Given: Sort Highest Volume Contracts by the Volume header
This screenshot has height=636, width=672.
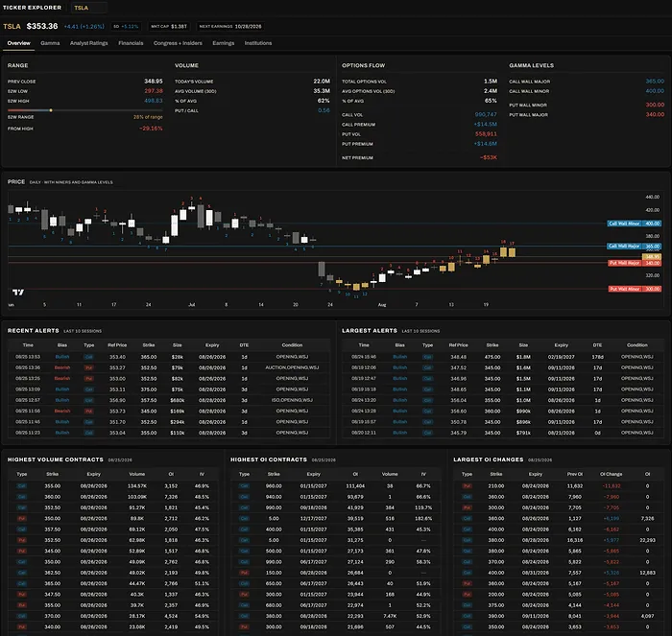Looking at the screenshot, I should [x=136, y=474].
